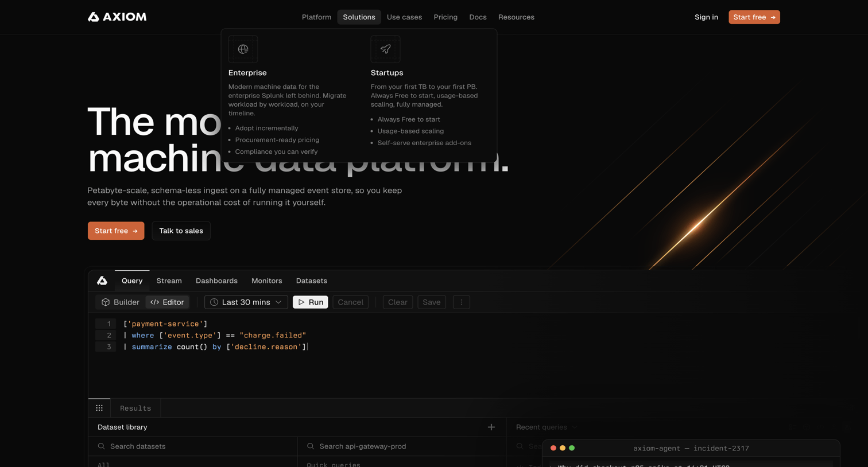Screen dimensions: 868x467
Task: Click code line 1 'payment-service'
Action: click(165, 324)
